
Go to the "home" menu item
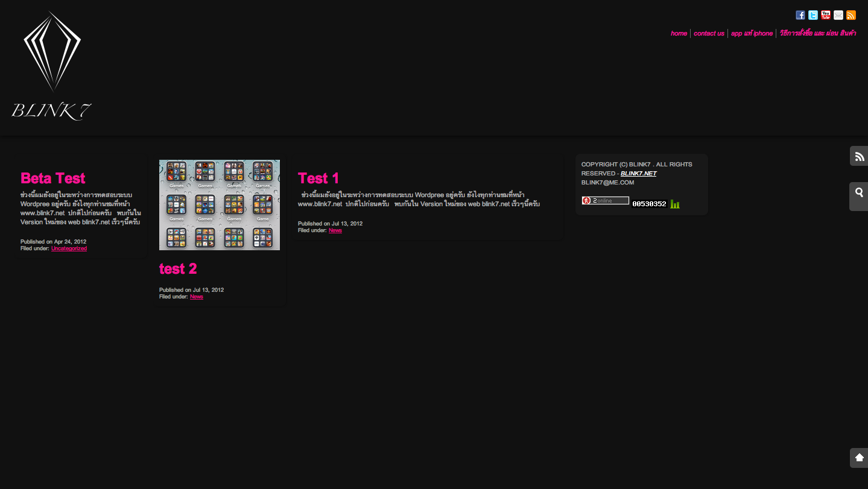click(x=679, y=34)
